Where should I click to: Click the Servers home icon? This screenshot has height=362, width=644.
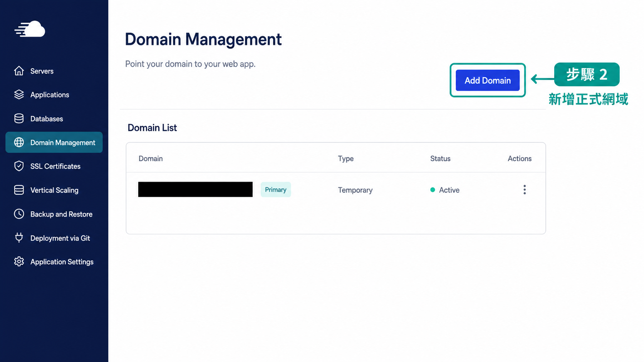19,71
